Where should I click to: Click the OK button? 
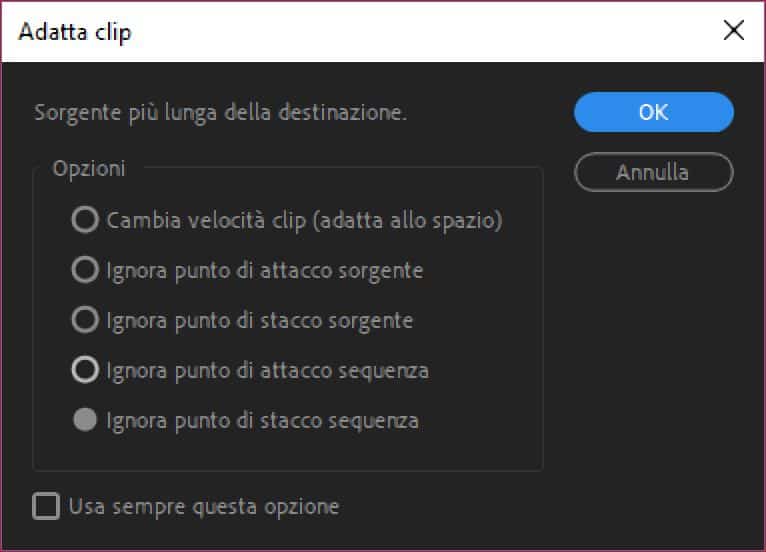pyautogui.click(x=653, y=112)
